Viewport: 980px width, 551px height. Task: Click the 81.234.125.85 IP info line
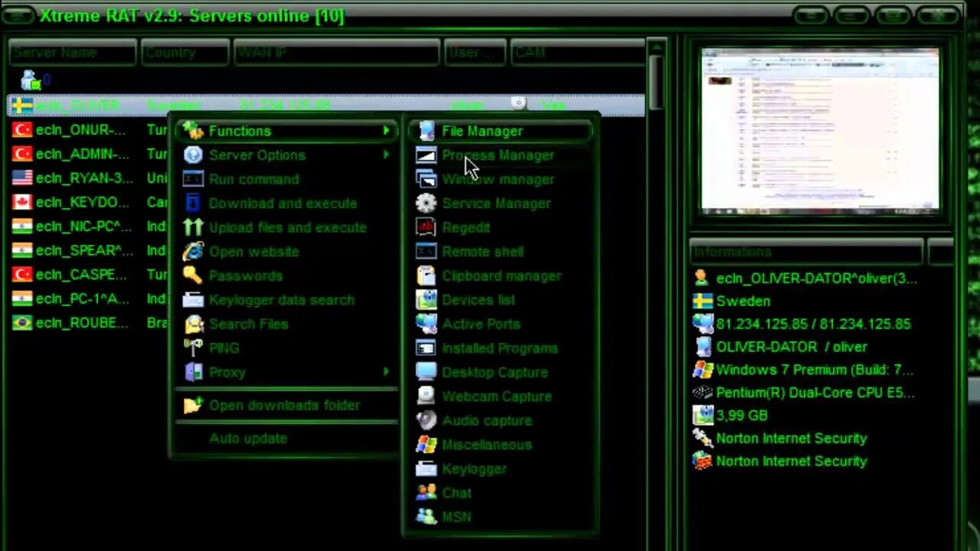801,324
